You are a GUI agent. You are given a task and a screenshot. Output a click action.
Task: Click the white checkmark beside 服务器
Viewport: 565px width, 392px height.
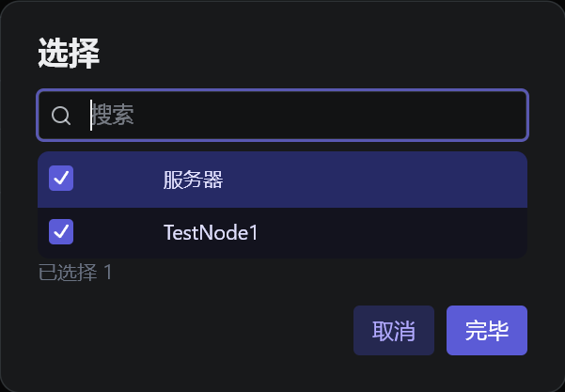(61, 178)
